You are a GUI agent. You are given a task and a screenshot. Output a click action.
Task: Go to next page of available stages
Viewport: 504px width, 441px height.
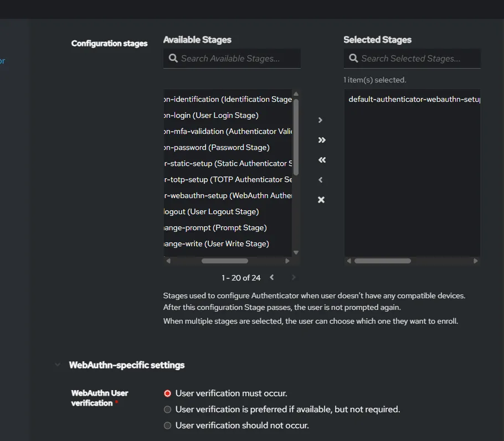294,277
